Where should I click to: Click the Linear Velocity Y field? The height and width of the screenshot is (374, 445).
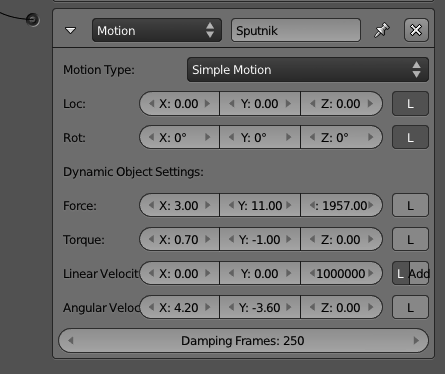tap(260, 273)
